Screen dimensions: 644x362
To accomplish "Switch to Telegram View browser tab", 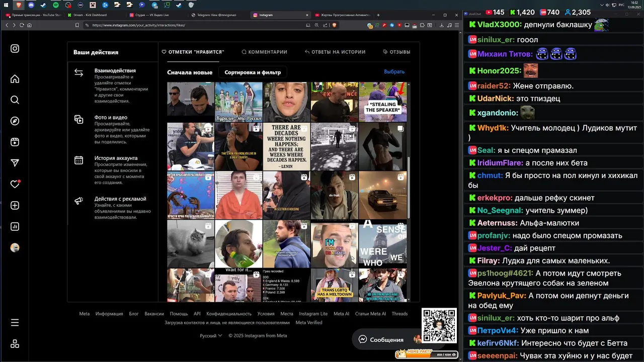I will pyautogui.click(x=219, y=15).
